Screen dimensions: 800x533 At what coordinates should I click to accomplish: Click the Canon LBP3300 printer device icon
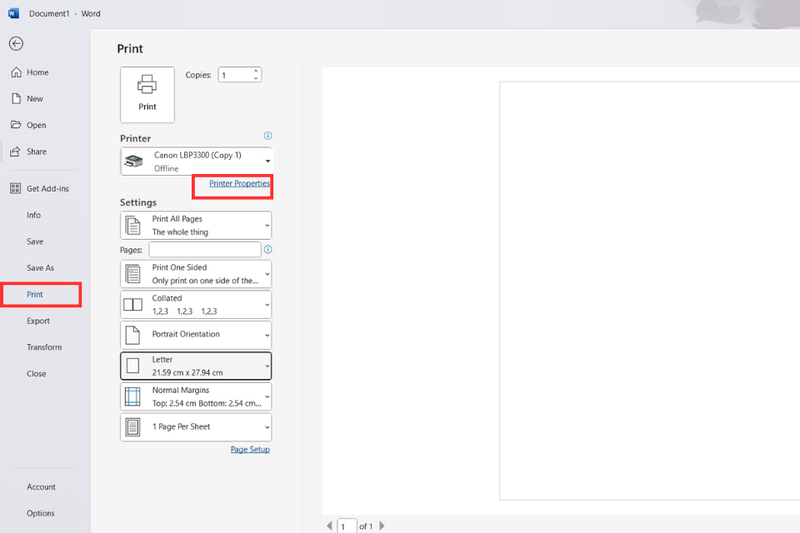click(134, 161)
